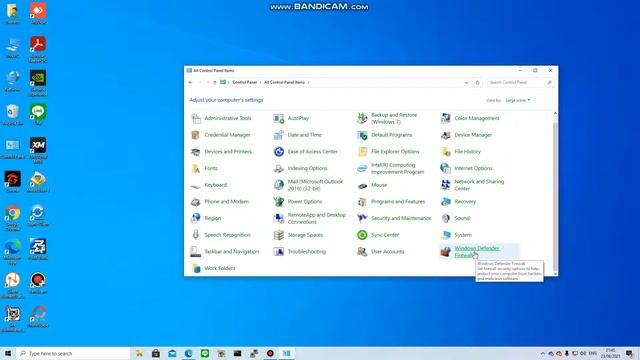Click the System link
The width and height of the screenshot is (640, 360).
pos(463,235)
